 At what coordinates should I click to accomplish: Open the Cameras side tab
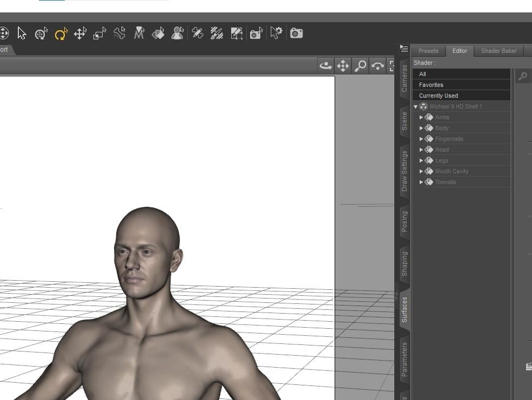tap(404, 78)
